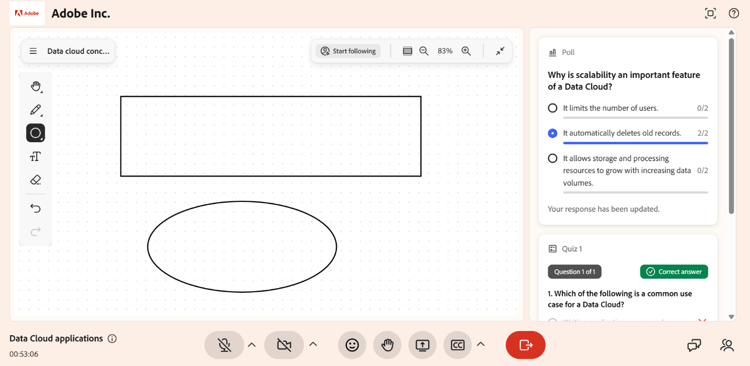
Task: Click the fit-to-screen view icon
Action: (408, 51)
